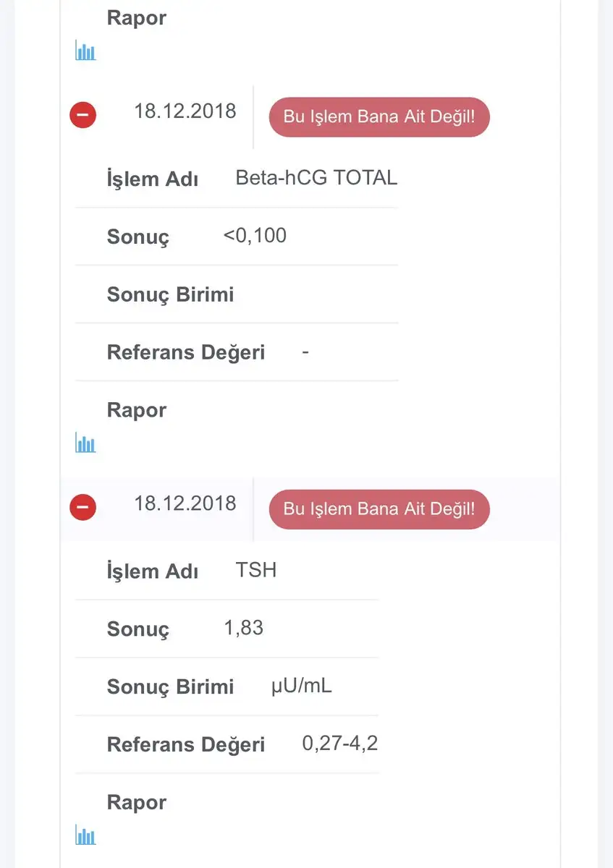Select the 18.12.2018 date of Beta-hCG record
This screenshot has width=613, height=868.
click(x=185, y=111)
